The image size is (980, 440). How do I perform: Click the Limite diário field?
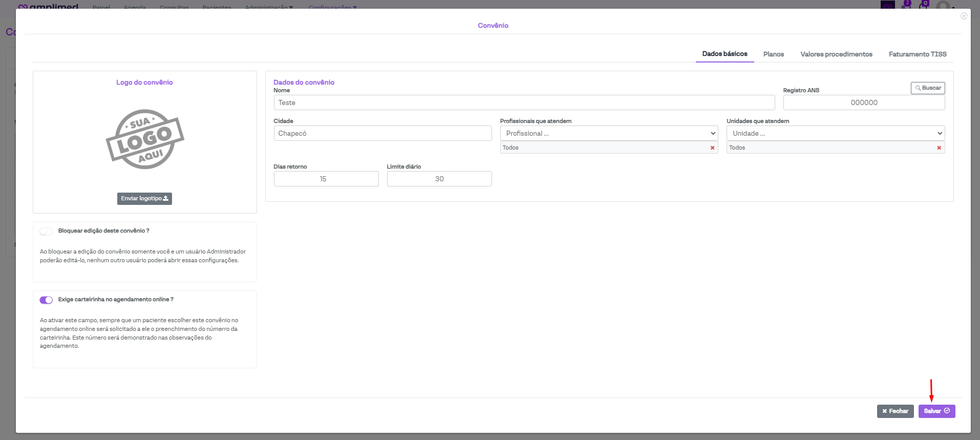439,179
